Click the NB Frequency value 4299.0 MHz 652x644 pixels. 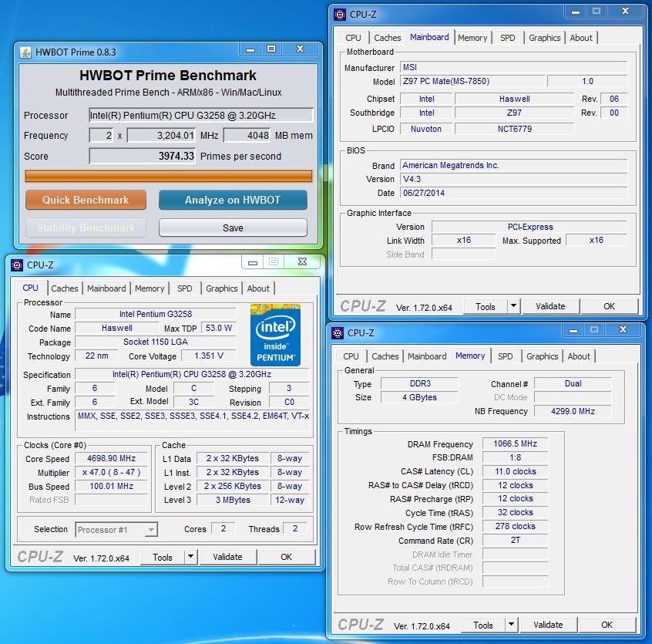point(573,411)
